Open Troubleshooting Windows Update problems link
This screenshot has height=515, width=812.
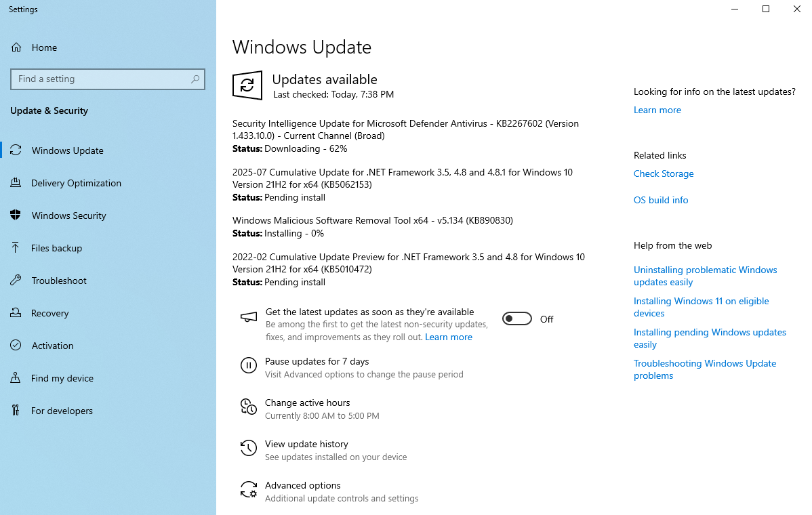[705, 369]
